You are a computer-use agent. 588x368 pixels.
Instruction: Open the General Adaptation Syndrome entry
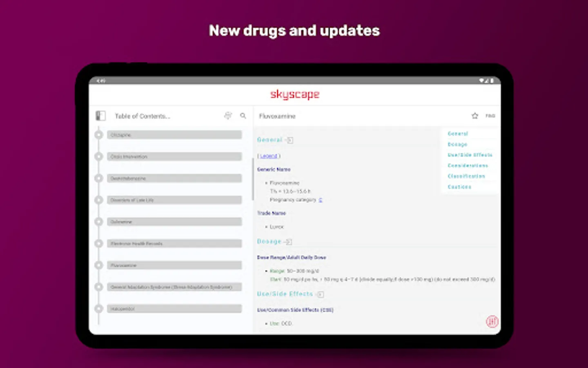coord(174,287)
